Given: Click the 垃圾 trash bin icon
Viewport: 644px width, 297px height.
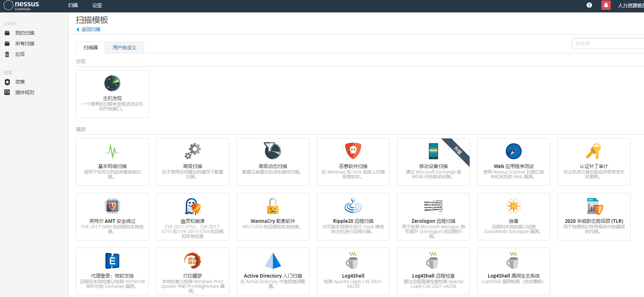Looking at the screenshot, I should point(7,54).
